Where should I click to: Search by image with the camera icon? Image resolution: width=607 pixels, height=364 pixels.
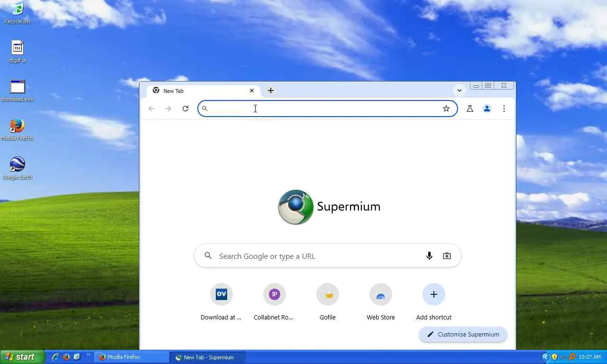point(447,256)
